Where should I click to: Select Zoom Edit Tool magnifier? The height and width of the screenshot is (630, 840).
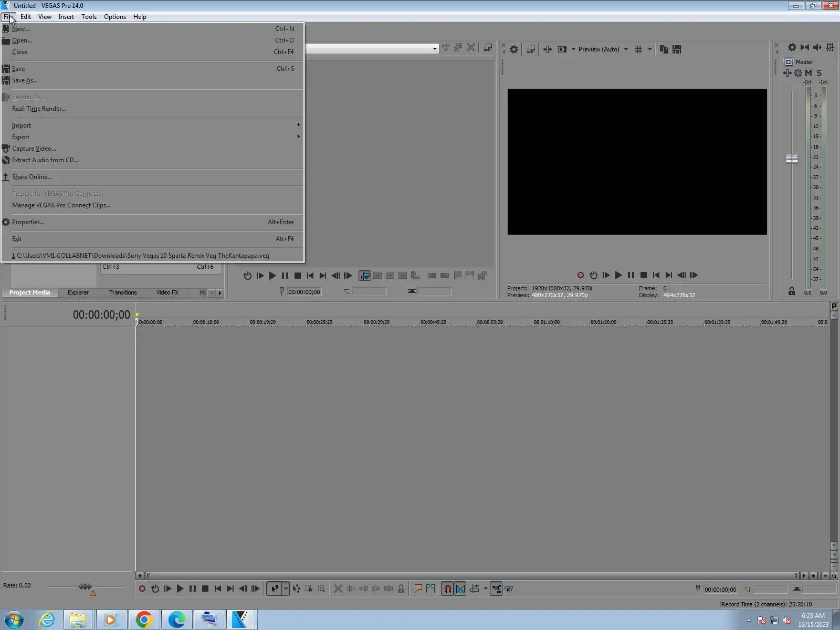(321, 589)
